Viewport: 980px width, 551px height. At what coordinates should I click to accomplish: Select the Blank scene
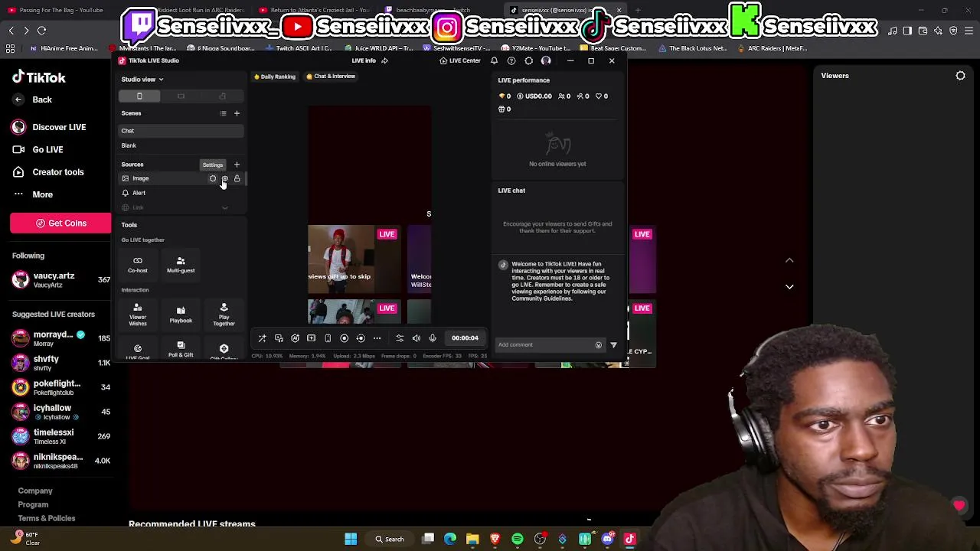pyautogui.click(x=181, y=145)
